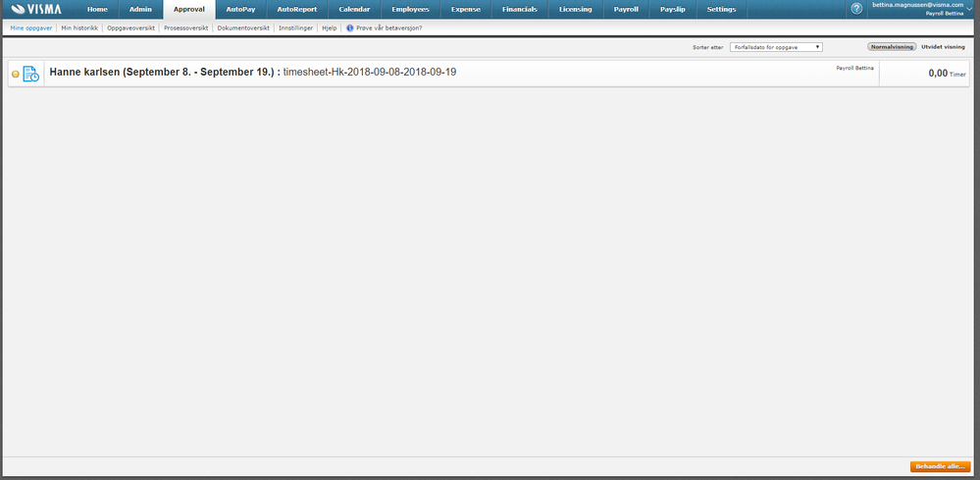Image resolution: width=980 pixels, height=480 pixels.
Task: Open the Expense tab
Action: pos(466,10)
